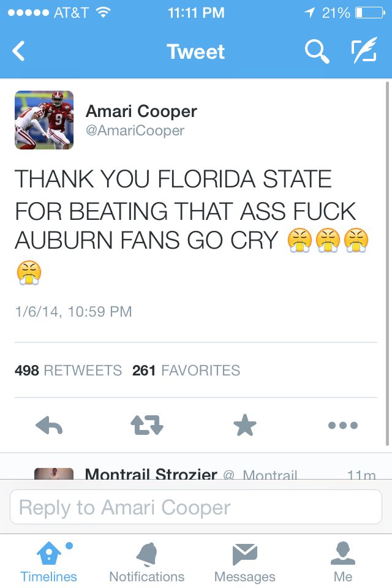Open Amari Cooper's name link
The height and width of the screenshot is (588, 392).
(141, 111)
